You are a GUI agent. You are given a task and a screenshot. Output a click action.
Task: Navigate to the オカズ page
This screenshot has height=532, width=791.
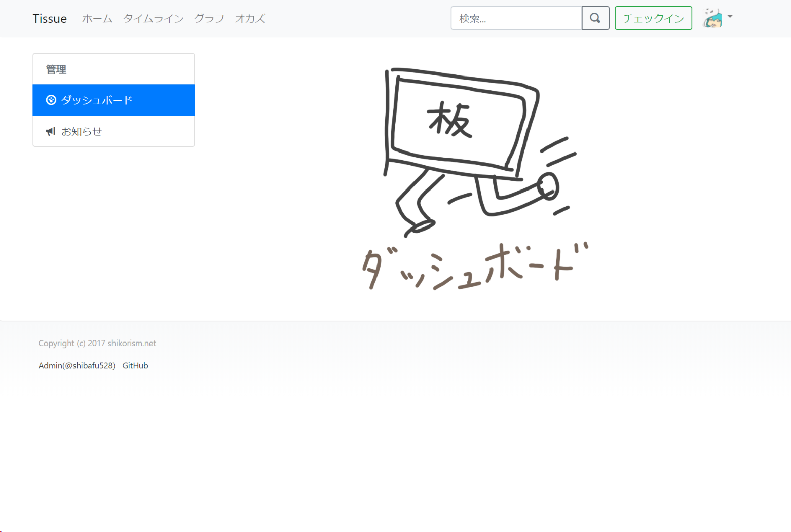coord(250,19)
